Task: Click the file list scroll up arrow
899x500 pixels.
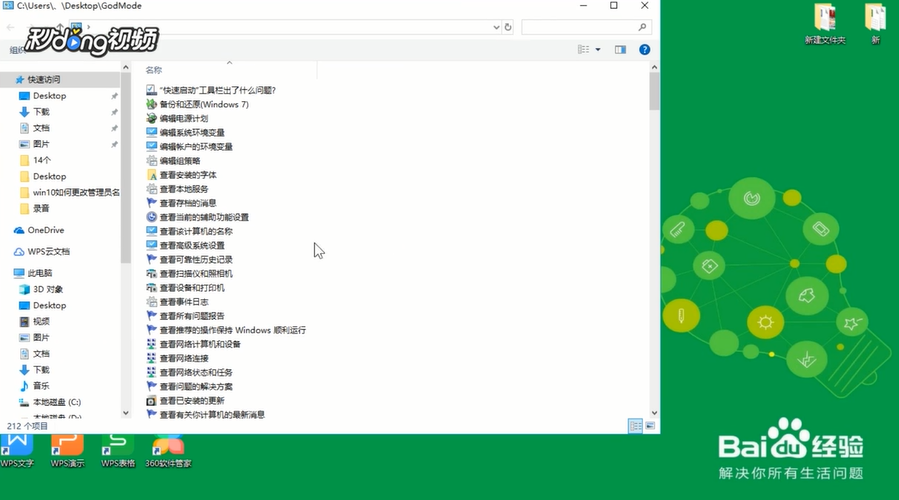Action: pos(654,67)
